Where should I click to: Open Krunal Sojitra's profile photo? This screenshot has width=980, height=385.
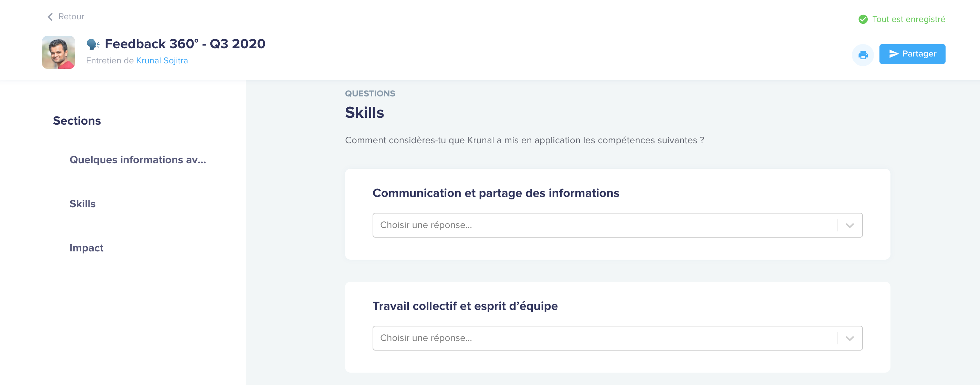coord(58,52)
